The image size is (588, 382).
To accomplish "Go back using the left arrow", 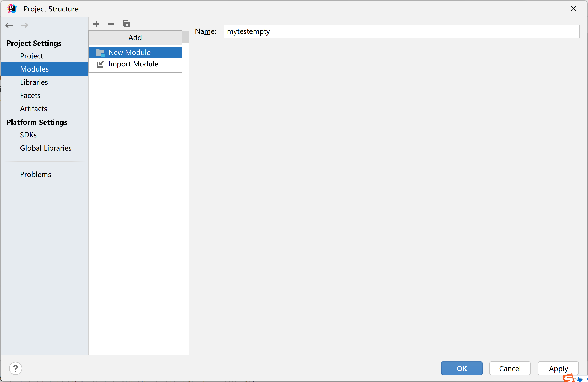I will (9, 25).
